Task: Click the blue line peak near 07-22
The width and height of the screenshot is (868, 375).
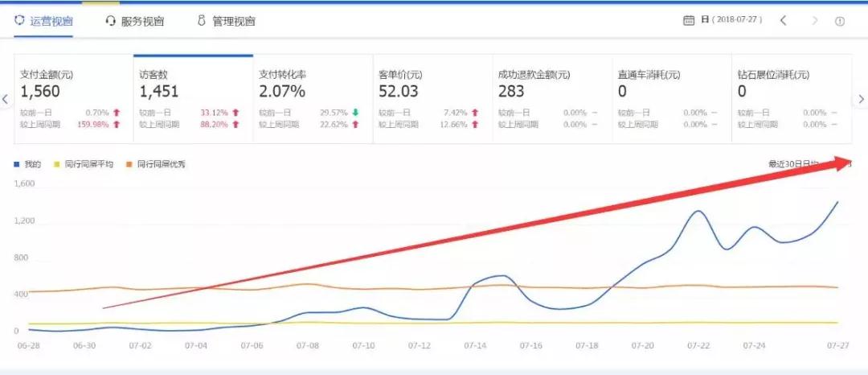Action: 698,212
